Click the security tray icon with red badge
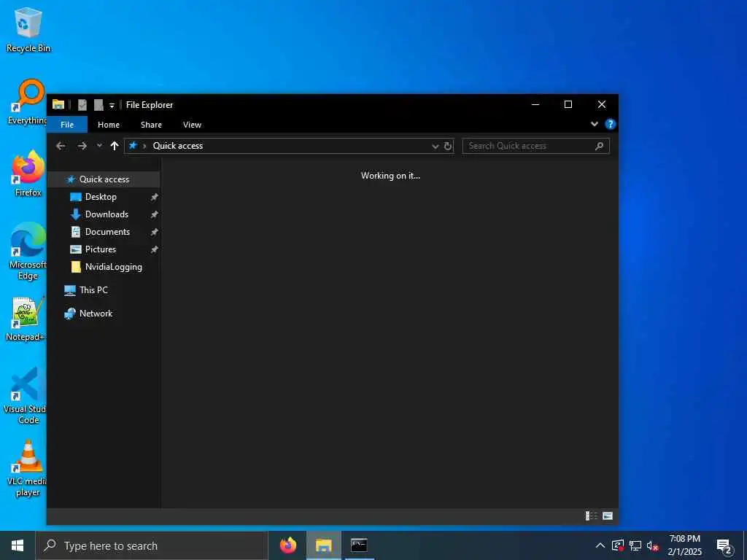The image size is (747, 560). pos(618,545)
